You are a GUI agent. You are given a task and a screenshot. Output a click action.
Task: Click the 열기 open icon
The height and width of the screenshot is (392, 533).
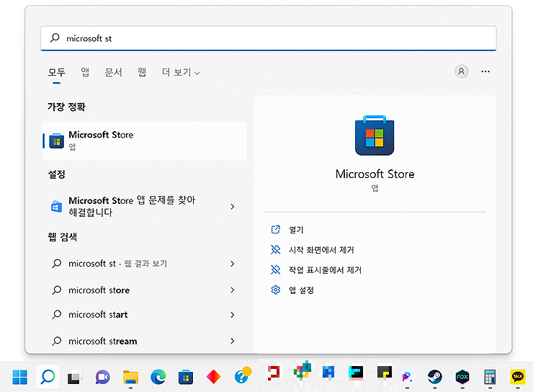(276, 229)
